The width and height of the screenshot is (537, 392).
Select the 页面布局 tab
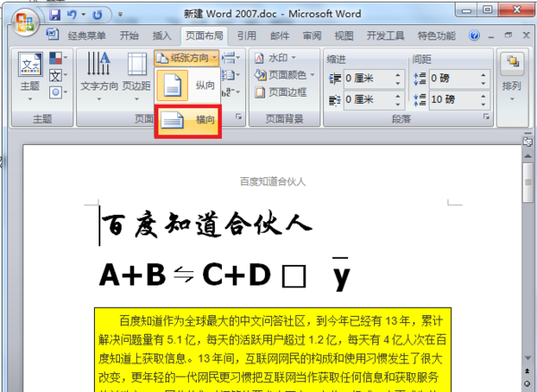tap(204, 36)
